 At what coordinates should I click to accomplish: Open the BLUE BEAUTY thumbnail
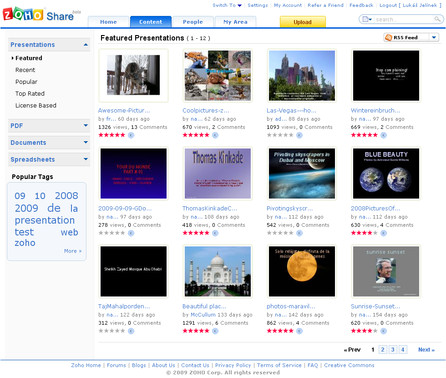(x=386, y=173)
